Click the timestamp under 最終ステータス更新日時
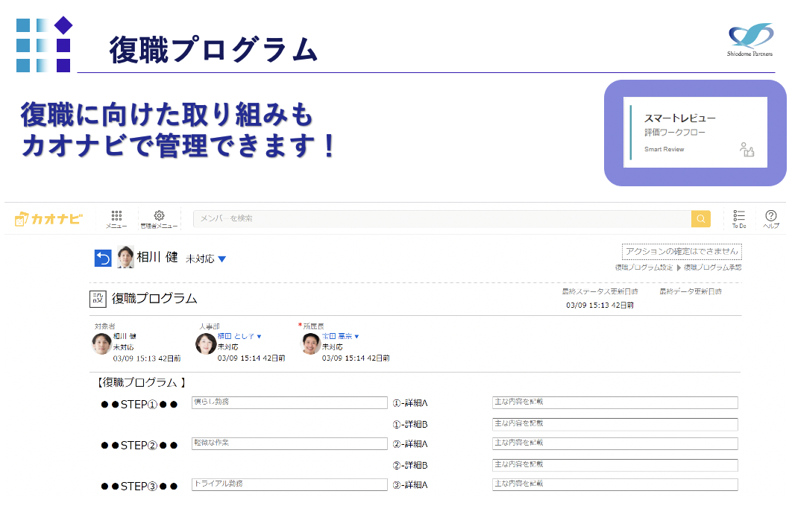The width and height of the screenshot is (792, 532). pos(600,305)
